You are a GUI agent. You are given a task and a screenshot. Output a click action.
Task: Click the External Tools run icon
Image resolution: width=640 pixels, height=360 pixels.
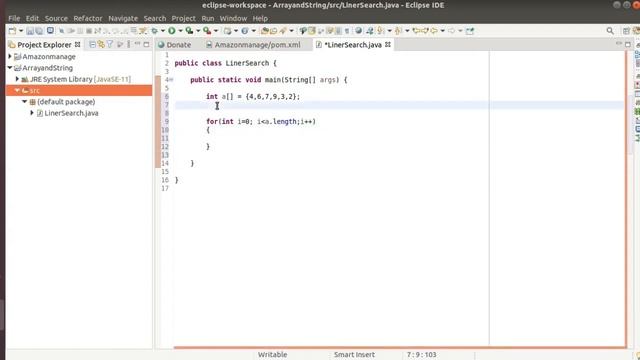tap(207, 31)
